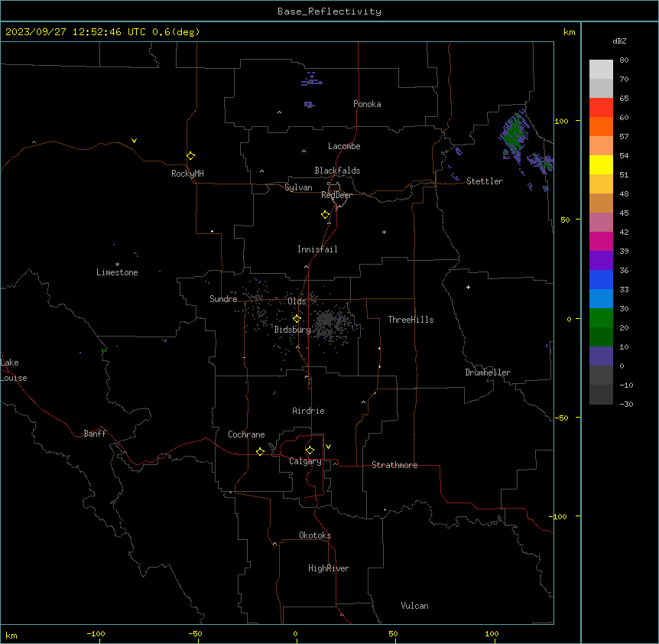Select the RedDeer city label
Image resolution: width=659 pixels, height=644 pixels.
click(x=336, y=195)
